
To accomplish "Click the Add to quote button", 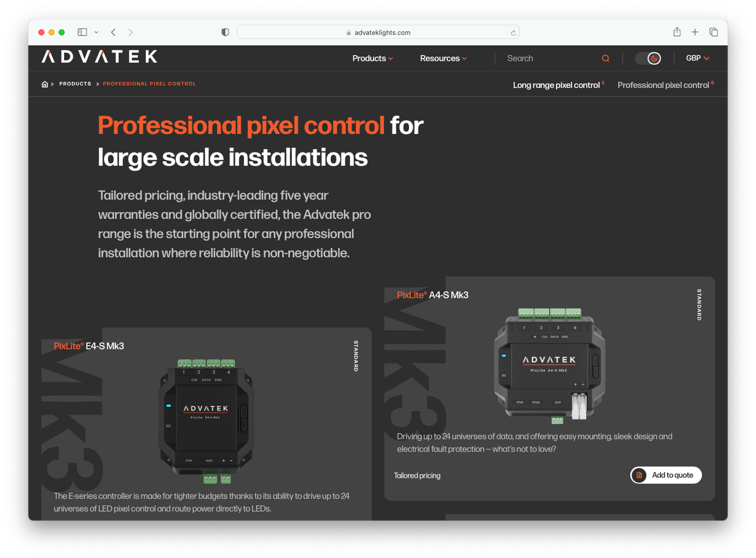I will click(x=666, y=475).
